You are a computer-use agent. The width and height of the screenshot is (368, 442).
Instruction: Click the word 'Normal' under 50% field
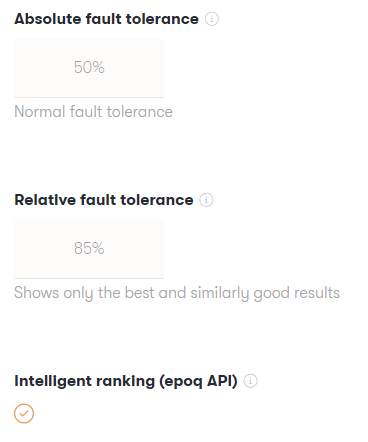(40, 112)
